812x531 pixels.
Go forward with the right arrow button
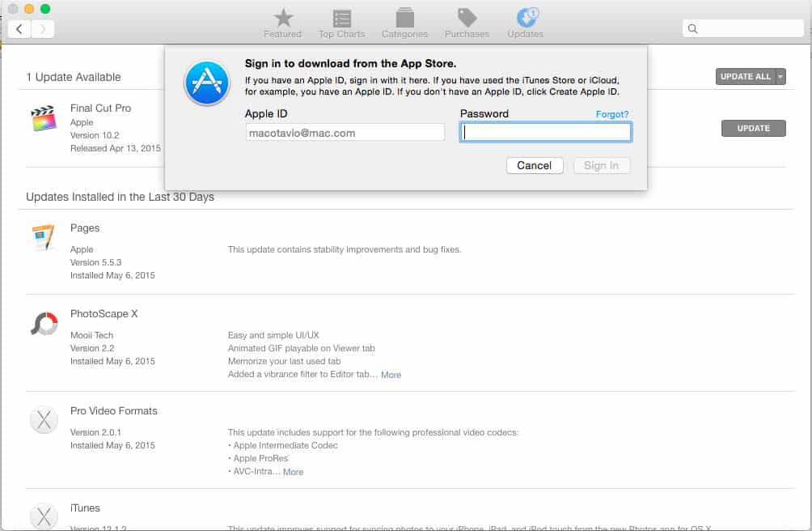coord(43,29)
